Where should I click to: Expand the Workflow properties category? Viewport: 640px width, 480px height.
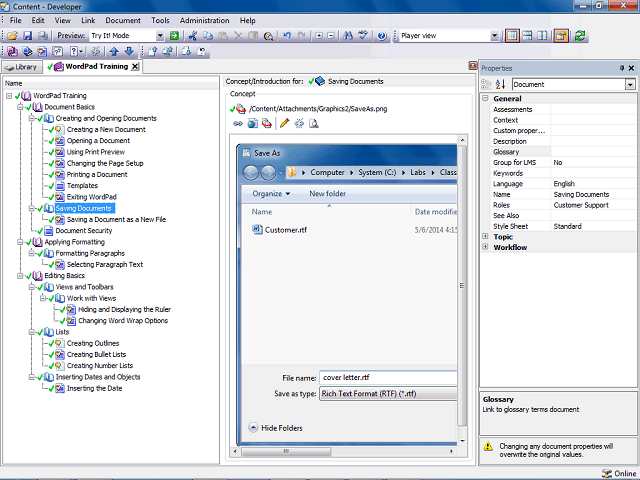pos(485,247)
